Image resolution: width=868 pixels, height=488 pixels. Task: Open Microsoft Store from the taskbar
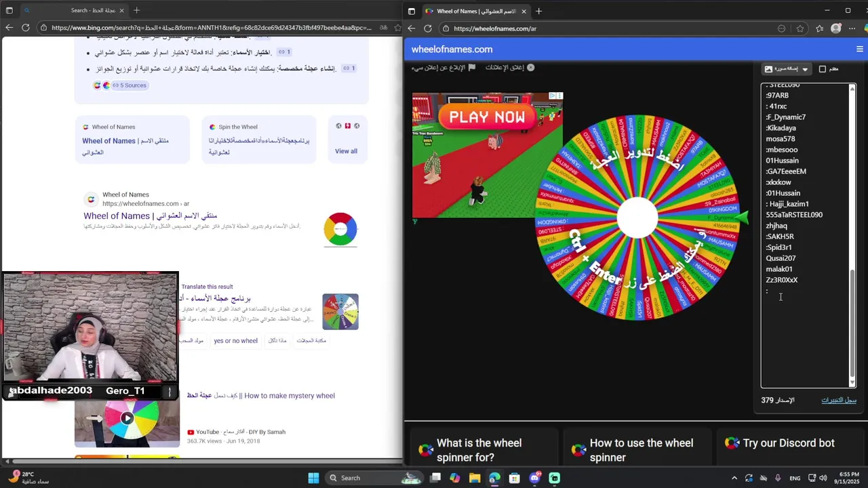pos(515,478)
